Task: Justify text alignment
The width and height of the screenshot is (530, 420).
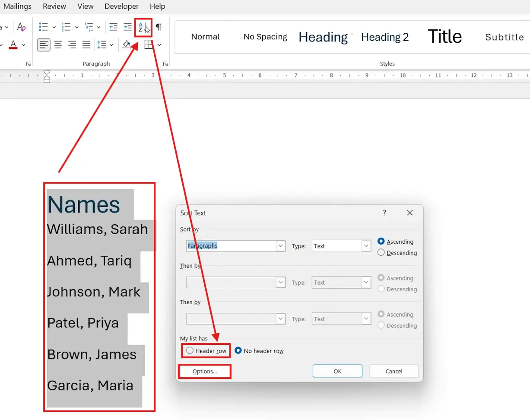Action: tap(86, 44)
